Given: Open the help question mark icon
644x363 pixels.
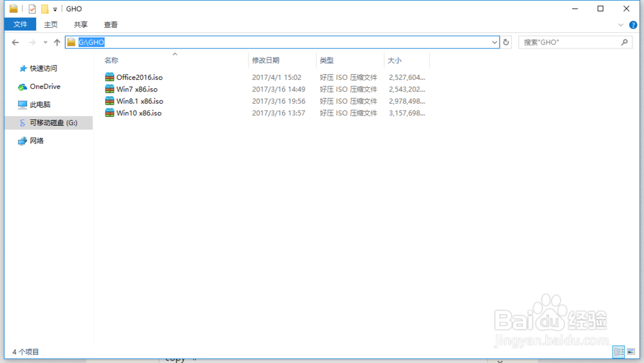Looking at the screenshot, I should tap(633, 25).
